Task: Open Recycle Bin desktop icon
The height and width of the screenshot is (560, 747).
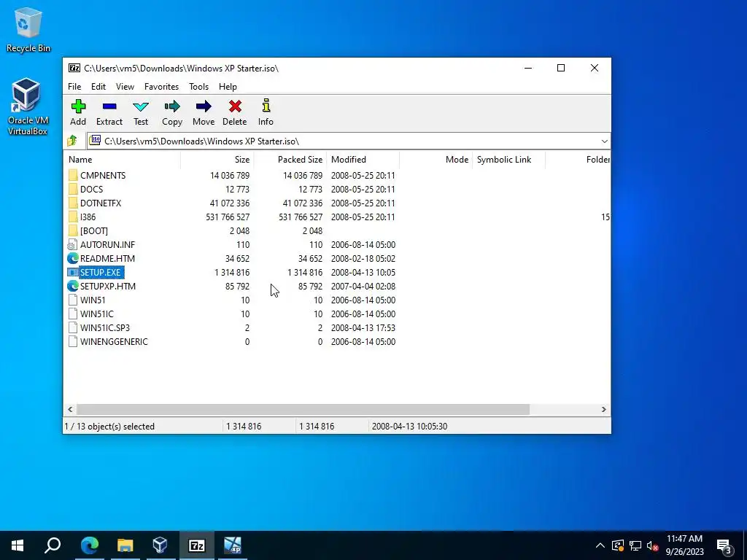Action: click(28, 29)
